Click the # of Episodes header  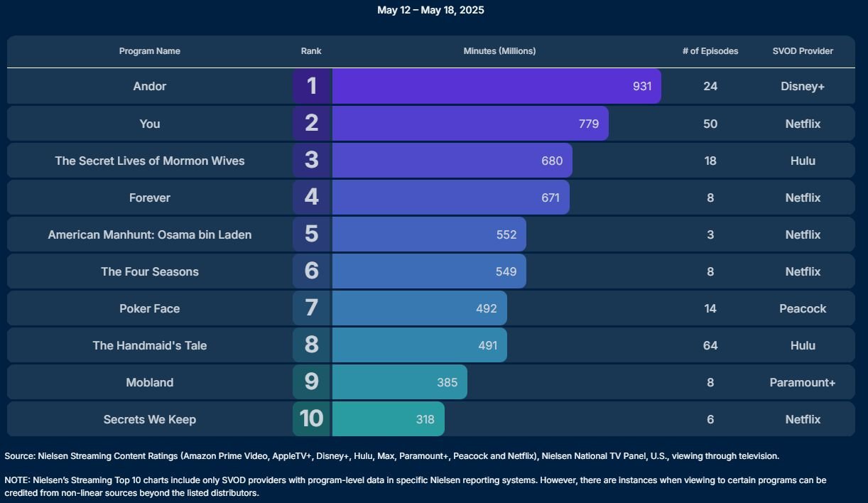click(x=710, y=51)
